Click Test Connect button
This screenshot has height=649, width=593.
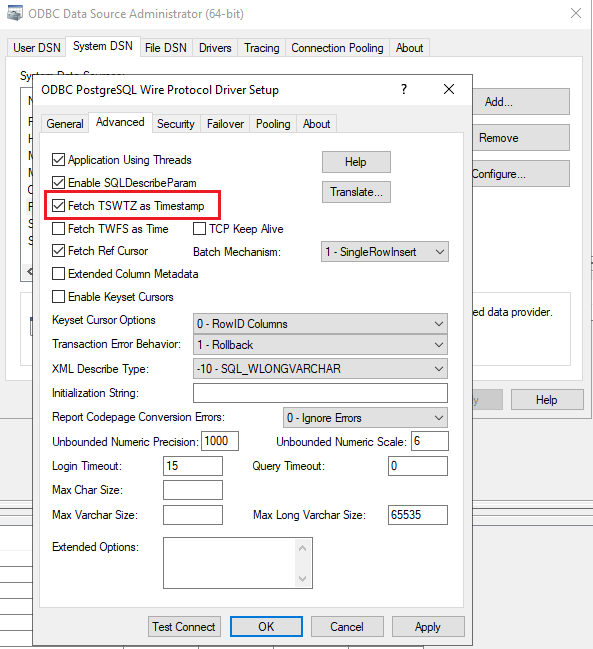click(184, 627)
